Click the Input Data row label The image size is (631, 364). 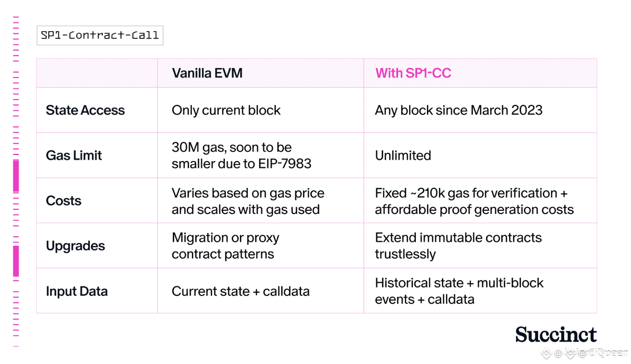[x=77, y=291]
